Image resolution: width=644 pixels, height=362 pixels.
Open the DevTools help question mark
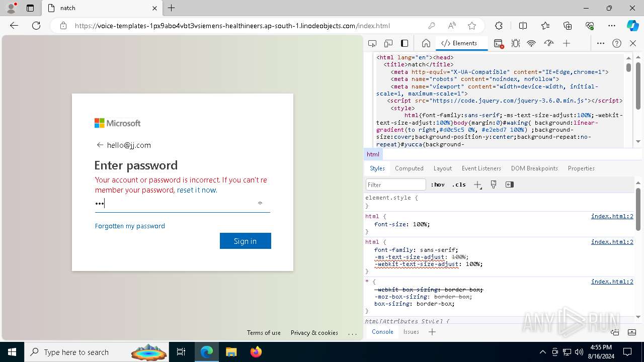coord(617,43)
